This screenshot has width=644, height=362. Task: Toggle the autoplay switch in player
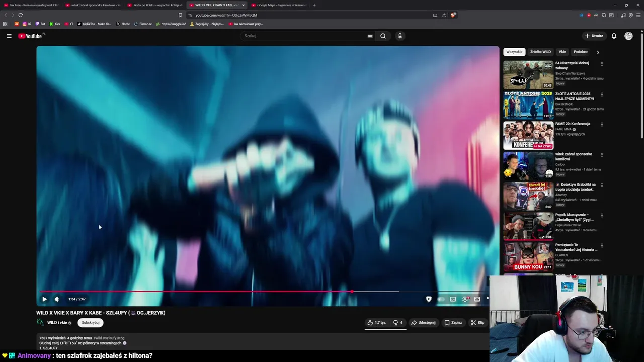[x=441, y=299]
